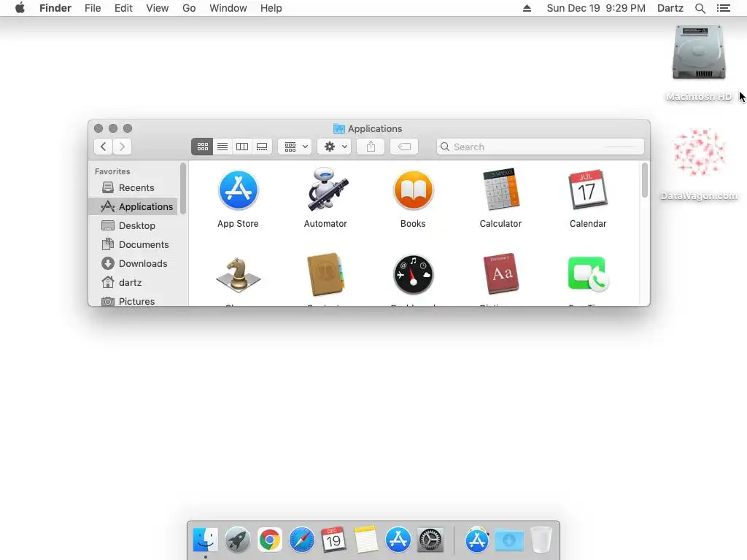Open the View menu

(158, 8)
